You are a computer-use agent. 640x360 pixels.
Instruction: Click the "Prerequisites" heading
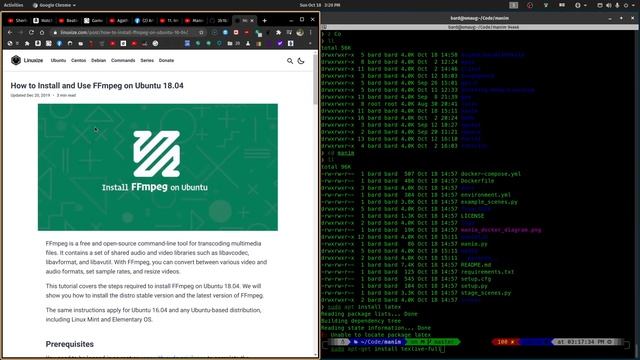point(69,344)
